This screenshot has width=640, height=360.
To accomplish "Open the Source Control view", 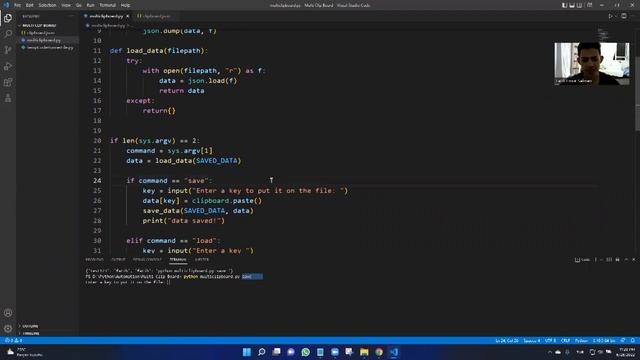I will coord(8,50).
